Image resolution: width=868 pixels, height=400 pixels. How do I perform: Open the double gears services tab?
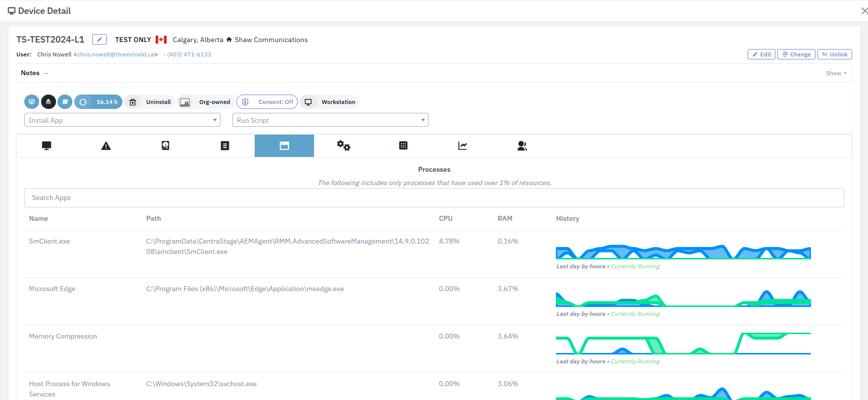tap(344, 146)
